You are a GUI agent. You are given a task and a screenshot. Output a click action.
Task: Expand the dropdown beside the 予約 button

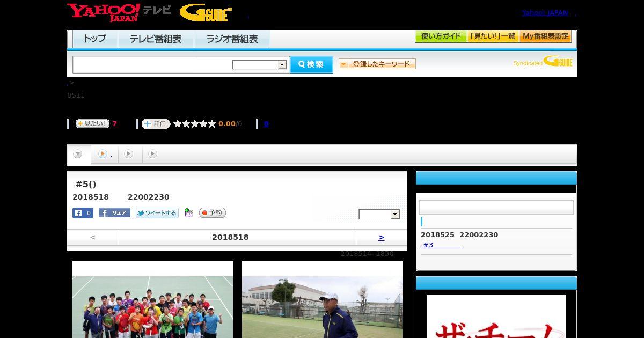(379, 214)
